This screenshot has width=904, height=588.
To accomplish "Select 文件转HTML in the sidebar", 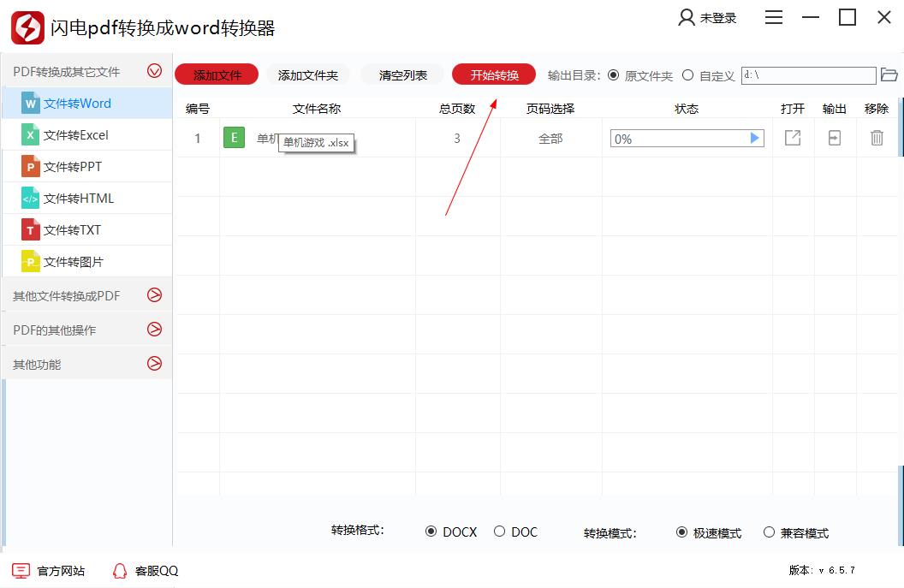I will pos(87,199).
